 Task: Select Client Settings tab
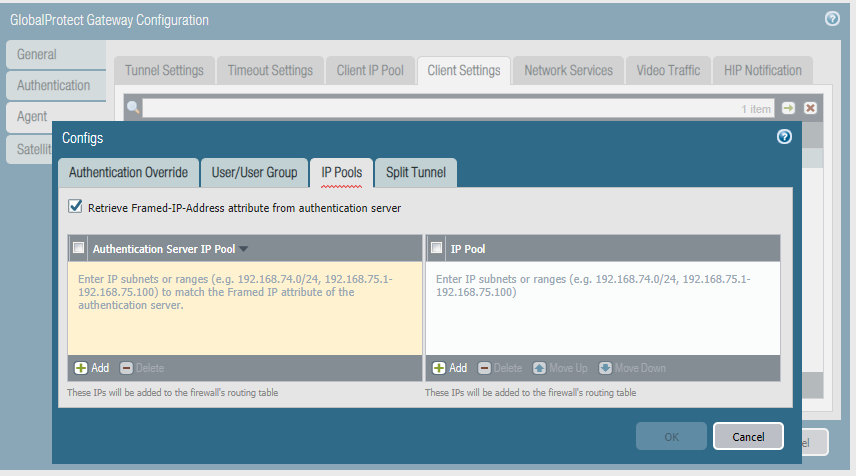[x=464, y=70]
